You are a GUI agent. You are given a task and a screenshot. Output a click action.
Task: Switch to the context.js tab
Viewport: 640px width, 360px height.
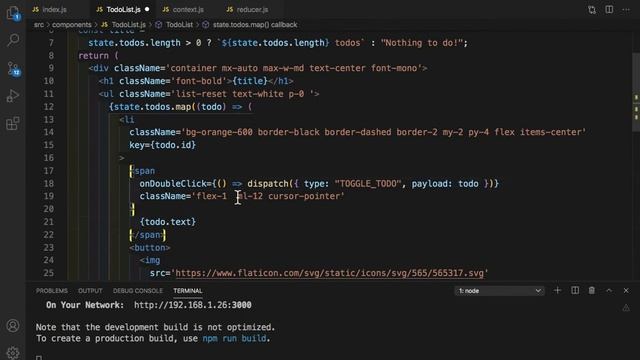click(188, 9)
